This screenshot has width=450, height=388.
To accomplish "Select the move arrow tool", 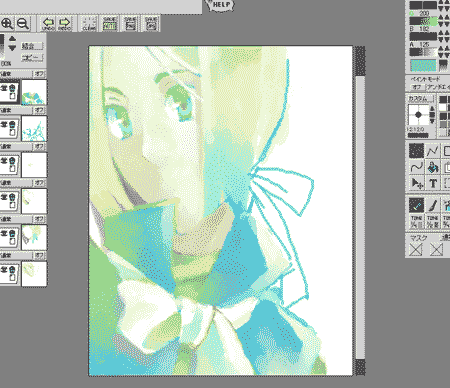I will point(416,183).
